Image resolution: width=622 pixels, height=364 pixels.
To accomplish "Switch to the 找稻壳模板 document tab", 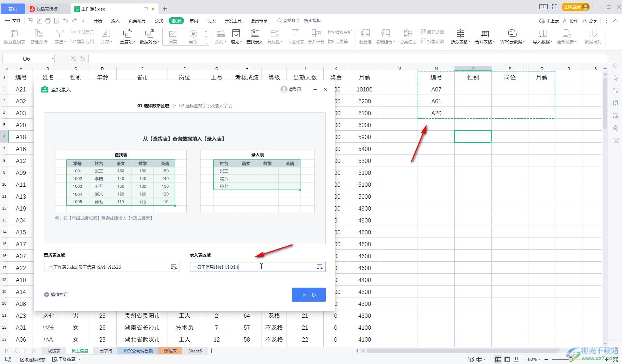I will point(47,9).
